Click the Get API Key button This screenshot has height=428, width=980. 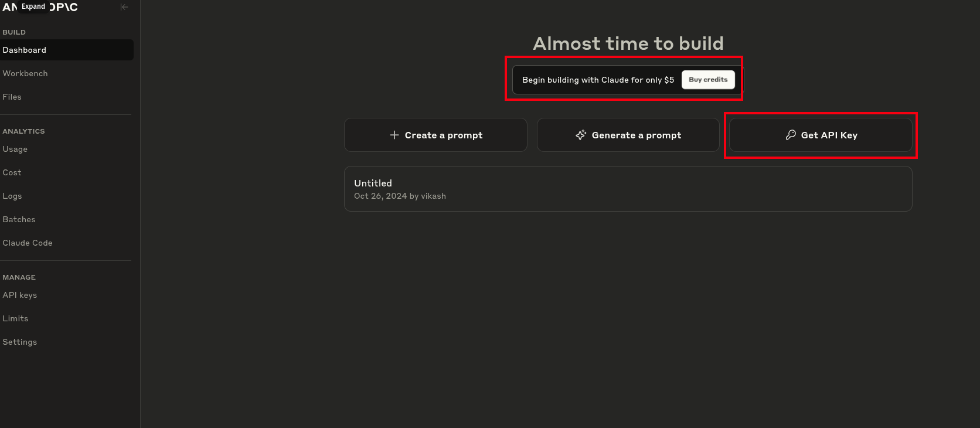pyautogui.click(x=821, y=135)
